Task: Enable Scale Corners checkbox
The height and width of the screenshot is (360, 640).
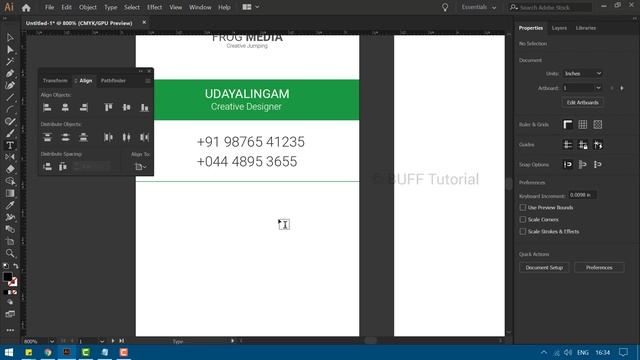Action: coord(522,220)
